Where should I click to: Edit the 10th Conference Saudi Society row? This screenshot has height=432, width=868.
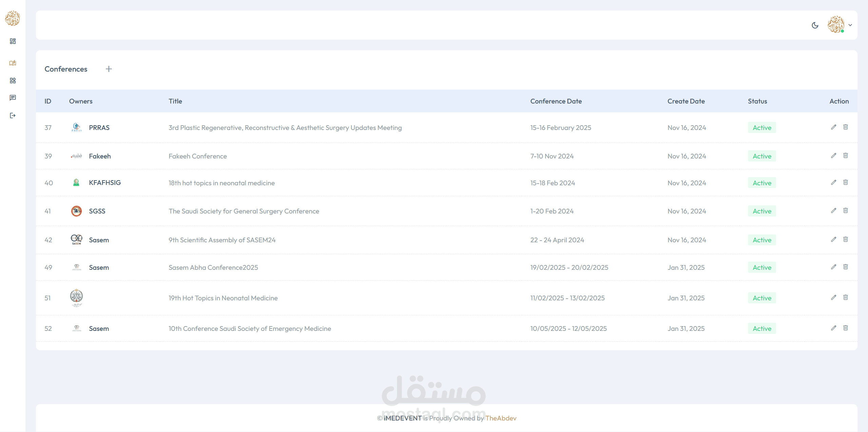click(833, 328)
